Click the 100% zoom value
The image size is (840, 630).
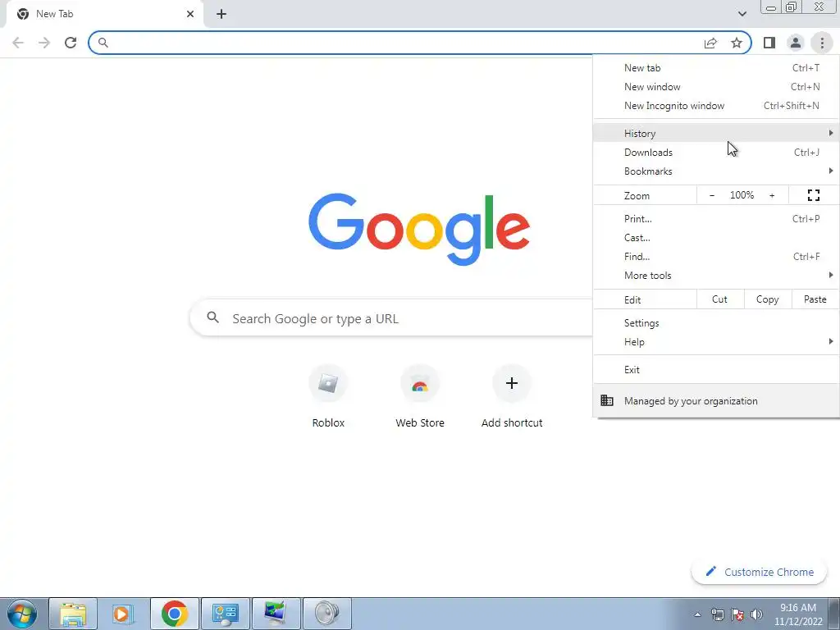tap(742, 195)
